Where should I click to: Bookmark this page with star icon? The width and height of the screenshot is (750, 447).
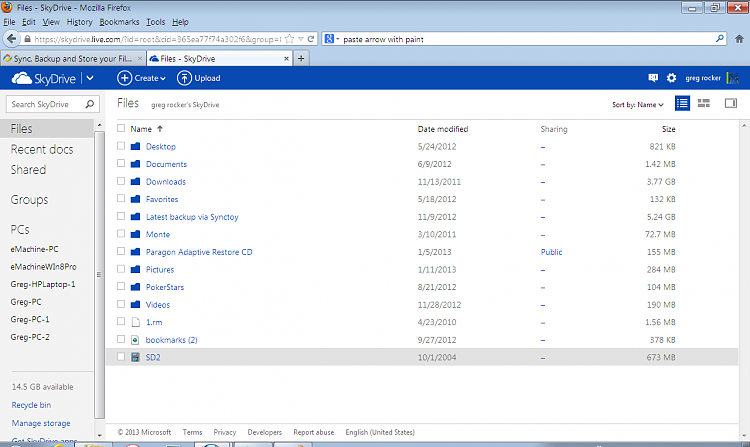pos(289,39)
